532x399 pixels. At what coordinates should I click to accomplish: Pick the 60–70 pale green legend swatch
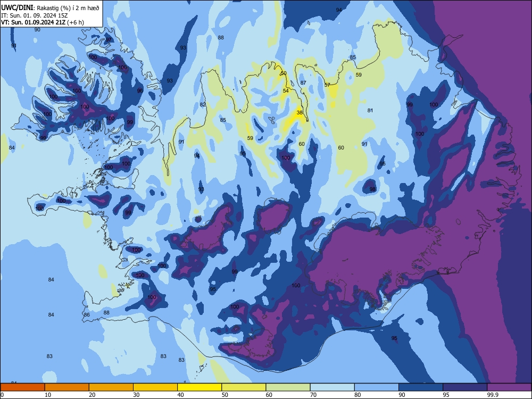pyautogui.click(x=288, y=387)
